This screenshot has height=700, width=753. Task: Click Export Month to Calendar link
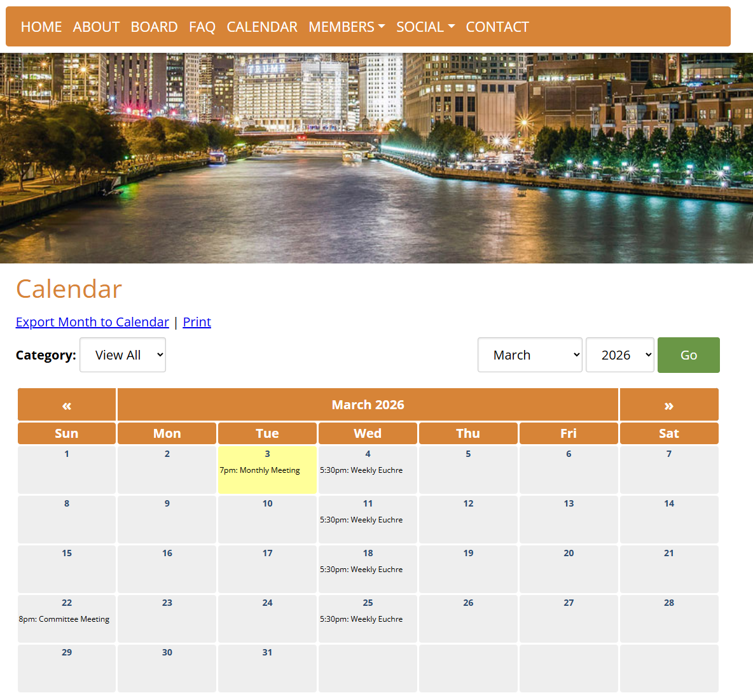92,322
